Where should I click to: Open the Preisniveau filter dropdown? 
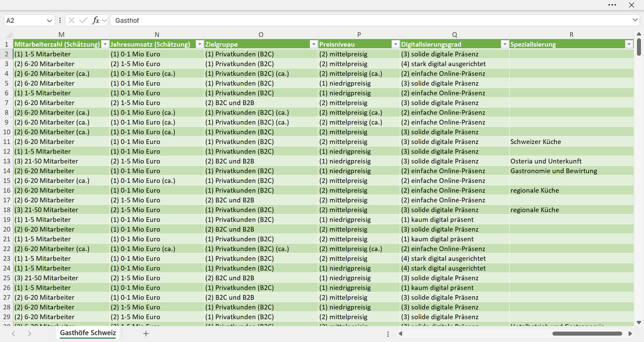(x=395, y=44)
